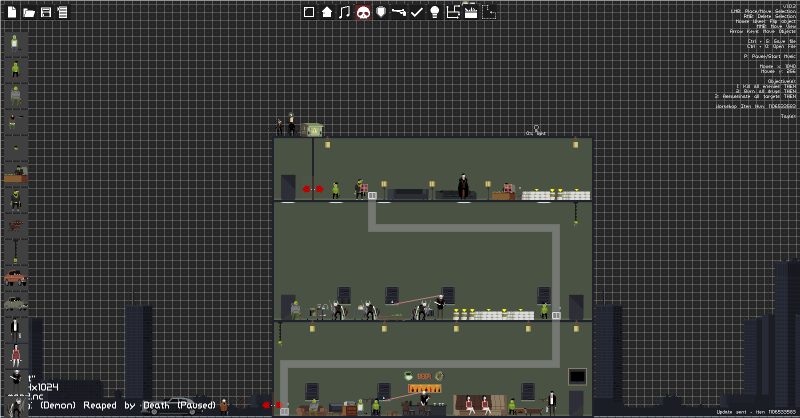The height and width of the screenshot is (418, 800).
Task: Select the shield category icon
Action: (x=381, y=12)
